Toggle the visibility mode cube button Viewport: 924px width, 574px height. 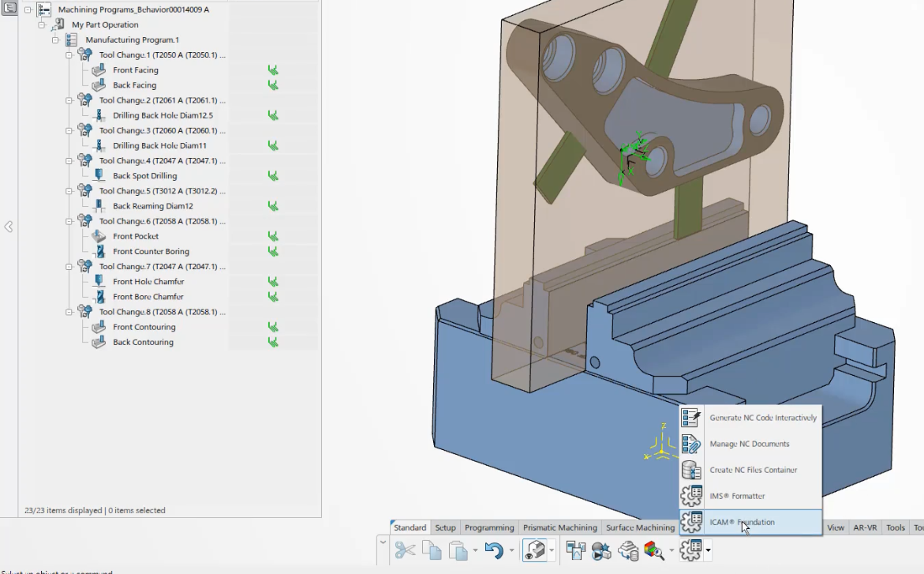(x=534, y=550)
